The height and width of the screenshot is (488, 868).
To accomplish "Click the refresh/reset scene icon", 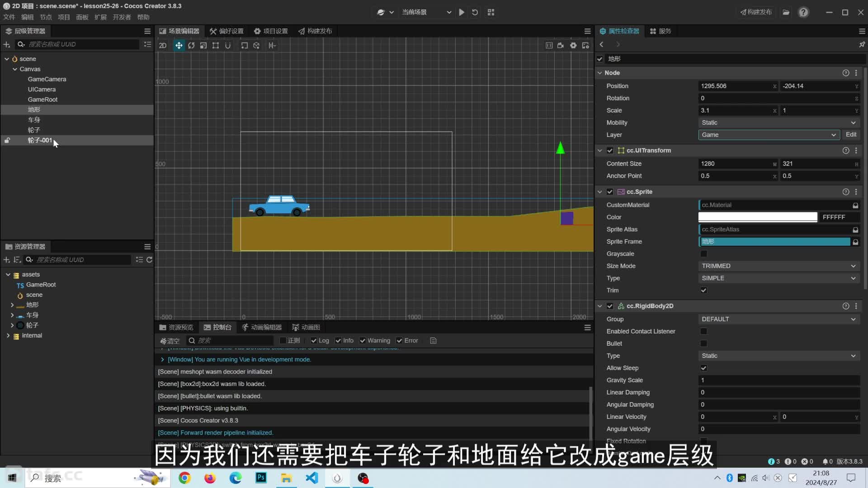I will click(475, 12).
